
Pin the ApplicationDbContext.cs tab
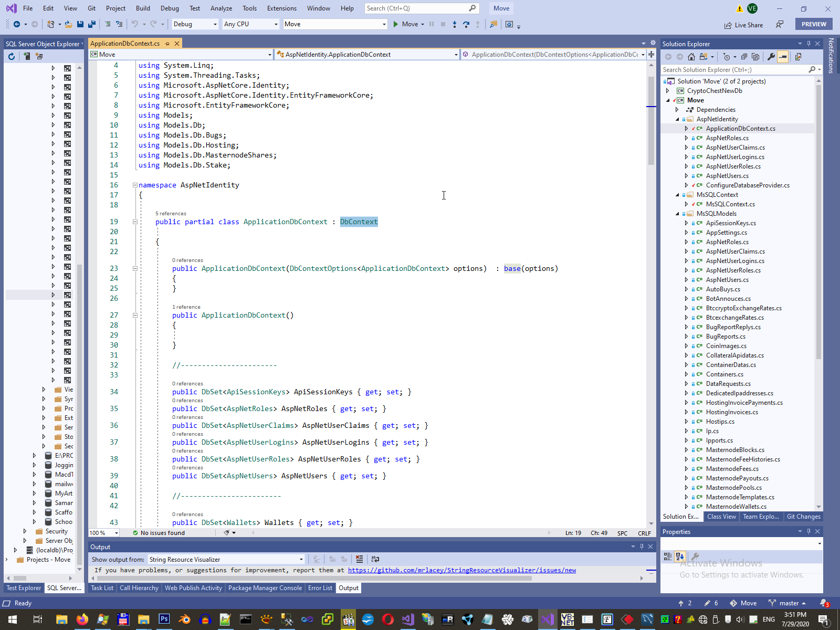167,44
